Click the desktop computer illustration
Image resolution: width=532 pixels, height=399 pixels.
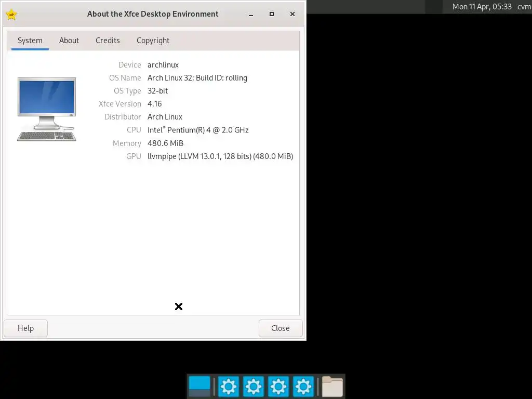(x=46, y=109)
